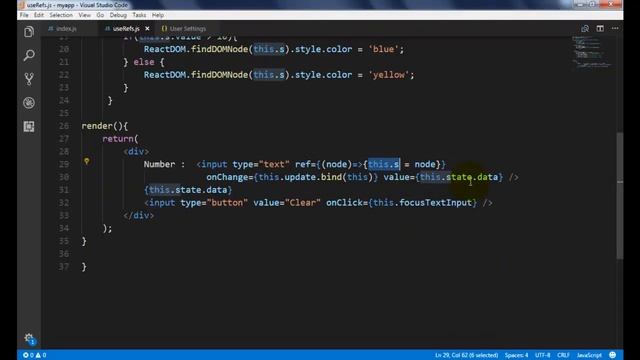This screenshot has height=360, width=640.
Task: Click 'blue' string on line 20
Action: click(383, 49)
